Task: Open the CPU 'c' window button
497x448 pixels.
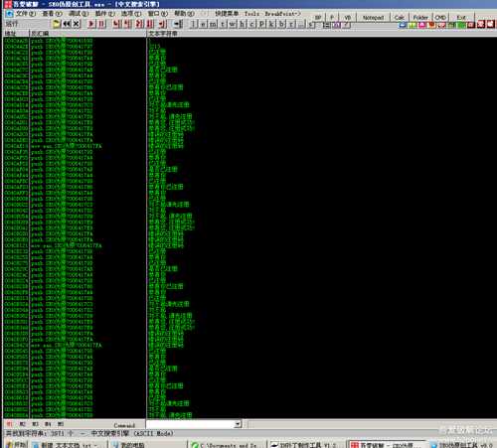Action: pyautogui.click(x=251, y=24)
